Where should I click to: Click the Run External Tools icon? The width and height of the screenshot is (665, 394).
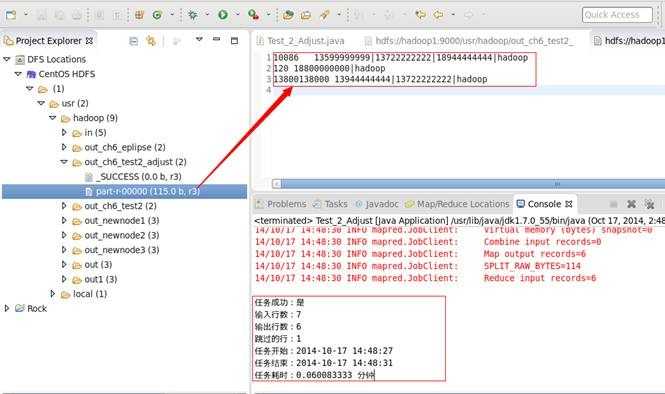click(x=254, y=15)
